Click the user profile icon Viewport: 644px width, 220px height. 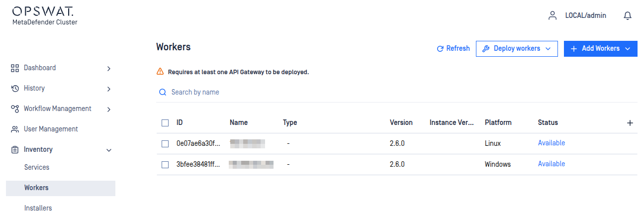[x=552, y=16]
